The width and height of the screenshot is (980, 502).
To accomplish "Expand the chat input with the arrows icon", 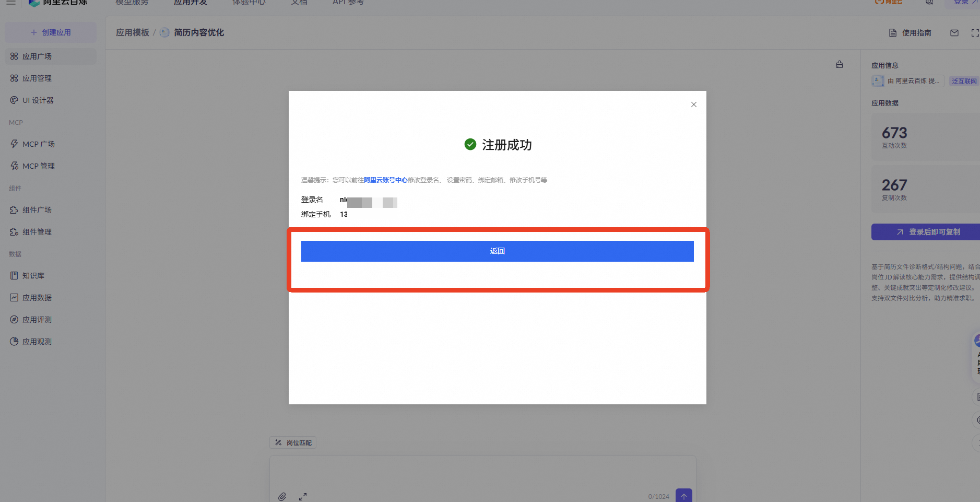I will pos(303,497).
